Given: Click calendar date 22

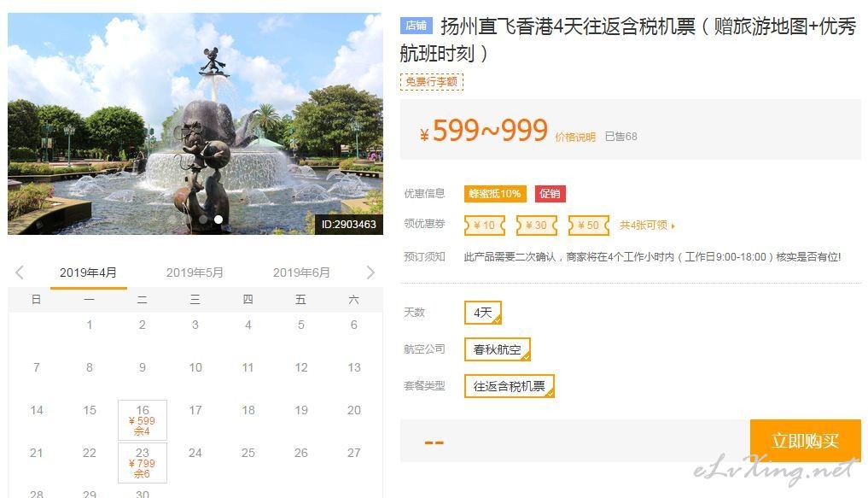Looking at the screenshot, I should click(x=90, y=453).
